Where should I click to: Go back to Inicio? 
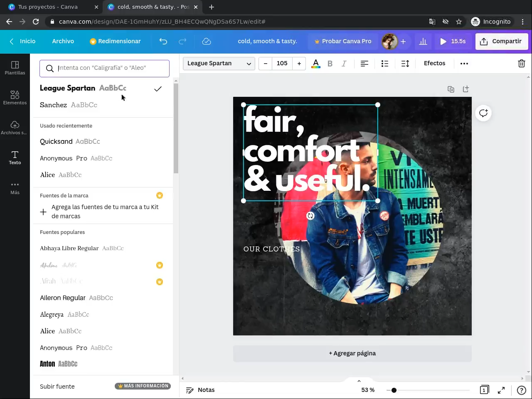pyautogui.click(x=22, y=41)
